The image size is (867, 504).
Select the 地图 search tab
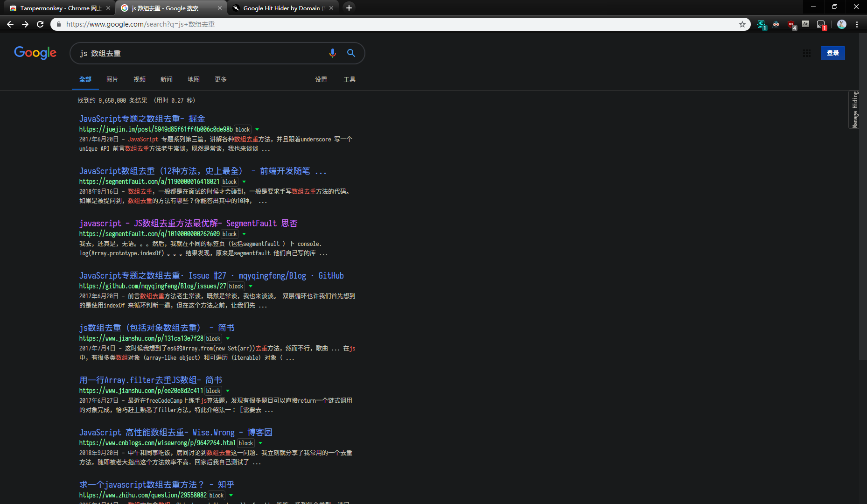coord(194,79)
